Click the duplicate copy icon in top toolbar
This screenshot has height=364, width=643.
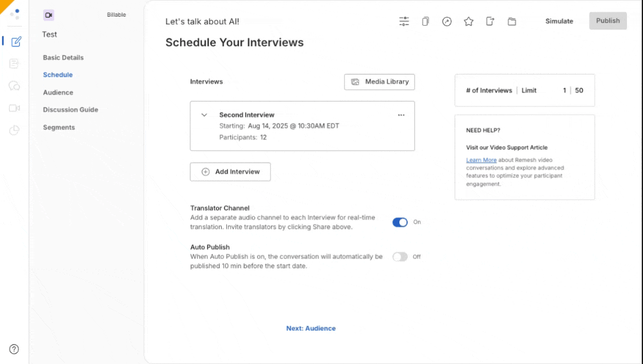[x=425, y=21]
